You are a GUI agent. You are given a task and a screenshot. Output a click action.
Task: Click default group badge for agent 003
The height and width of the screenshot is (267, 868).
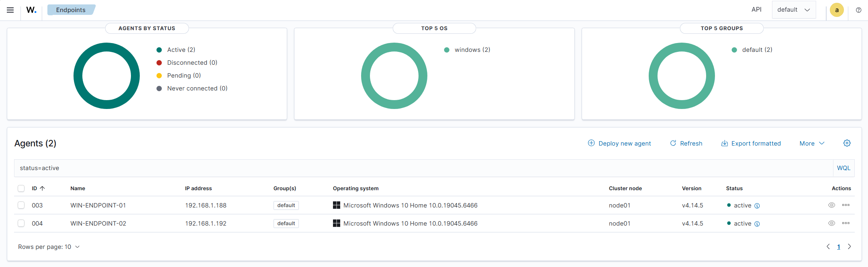(x=286, y=205)
